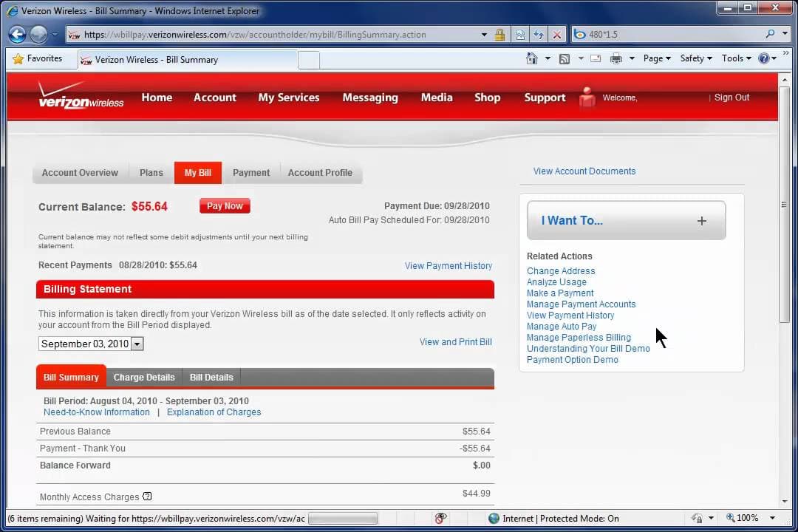The width and height of the screenshot is (798, 532).
Task: Select the Bill Summary tab
Action: (x=71, y=378)
